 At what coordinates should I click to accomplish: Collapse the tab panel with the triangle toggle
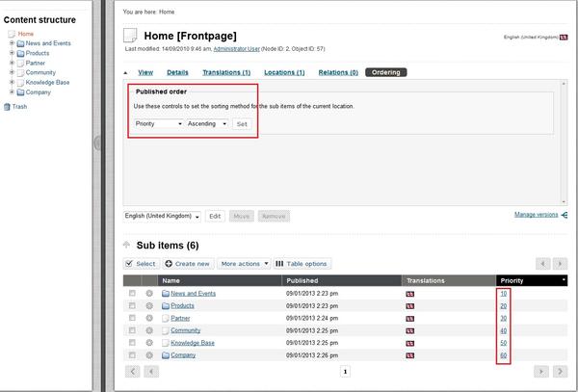[x=125, y=72]
